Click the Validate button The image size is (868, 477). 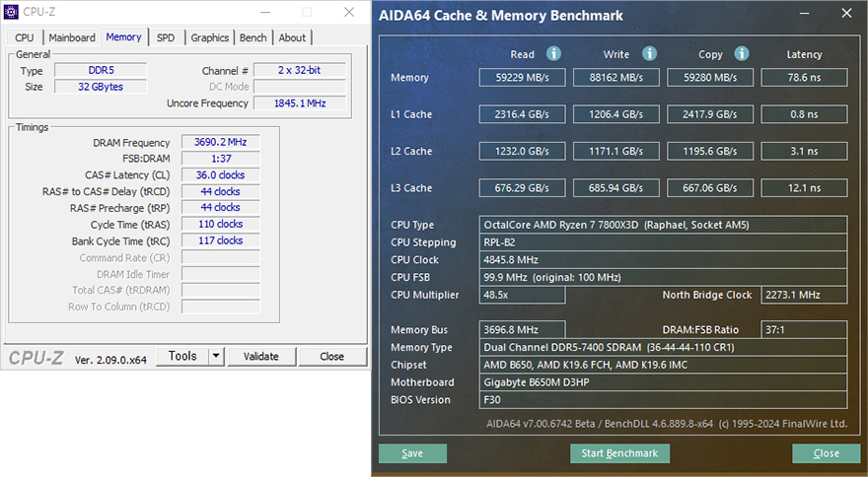[x=261, y=357]
